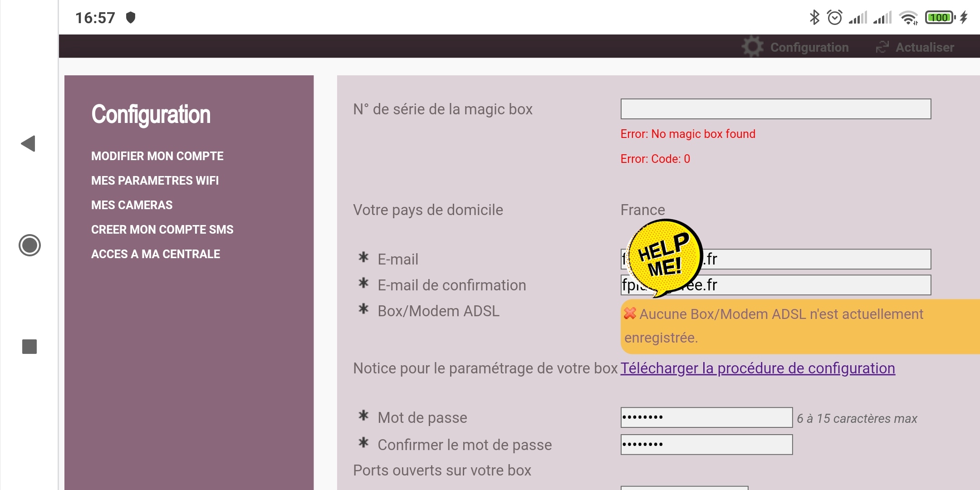Click Télécharger la procédure de configuration link
The image size is (980, 490).
757,368
